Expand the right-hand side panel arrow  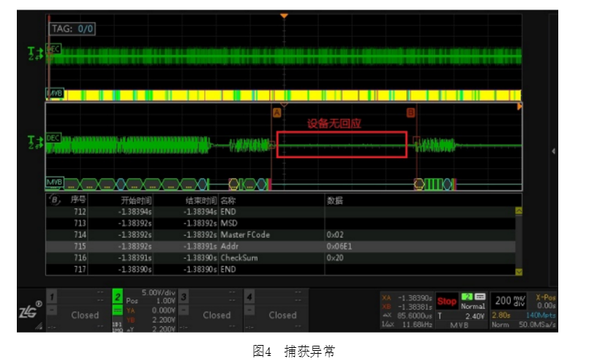(x=553, y=151)
